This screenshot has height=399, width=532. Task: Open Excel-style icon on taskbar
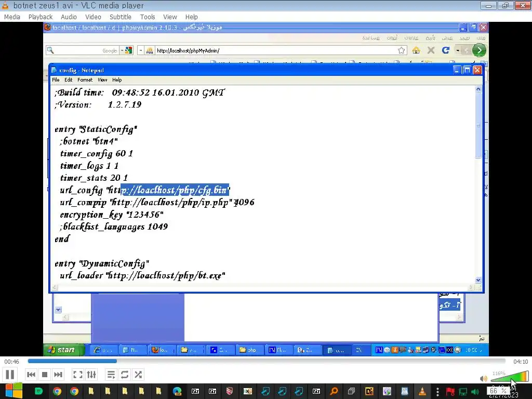pos(248,391)
